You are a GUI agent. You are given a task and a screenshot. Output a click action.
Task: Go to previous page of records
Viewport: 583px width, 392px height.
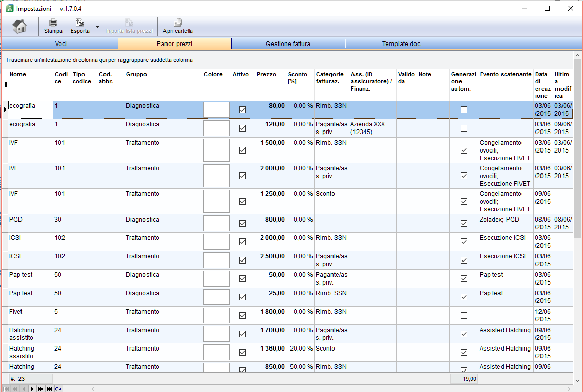click(x=15, y=389)
